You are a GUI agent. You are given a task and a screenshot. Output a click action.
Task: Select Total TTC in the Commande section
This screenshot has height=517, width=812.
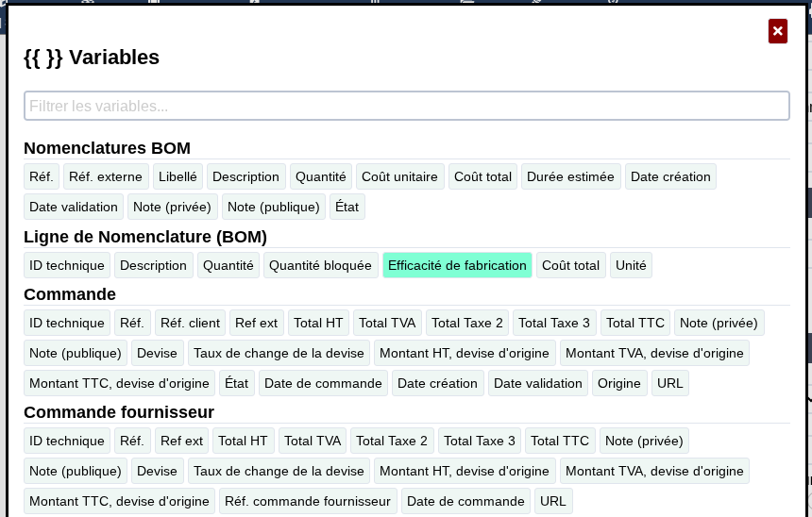(635, 323)
